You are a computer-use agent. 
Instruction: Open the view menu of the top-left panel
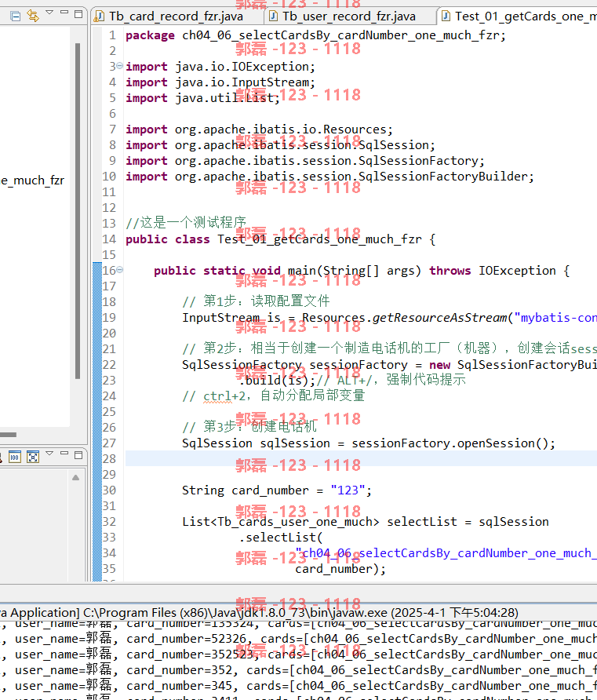49,13
